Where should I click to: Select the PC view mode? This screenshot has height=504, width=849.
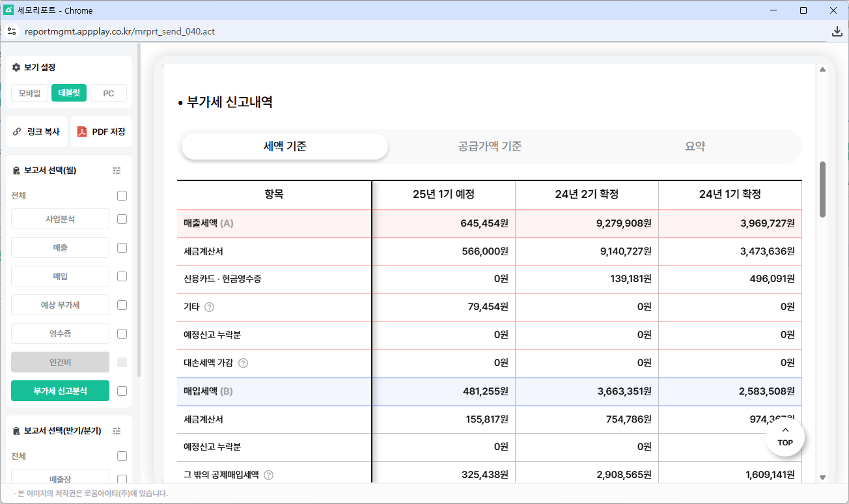tap(108, 93)
